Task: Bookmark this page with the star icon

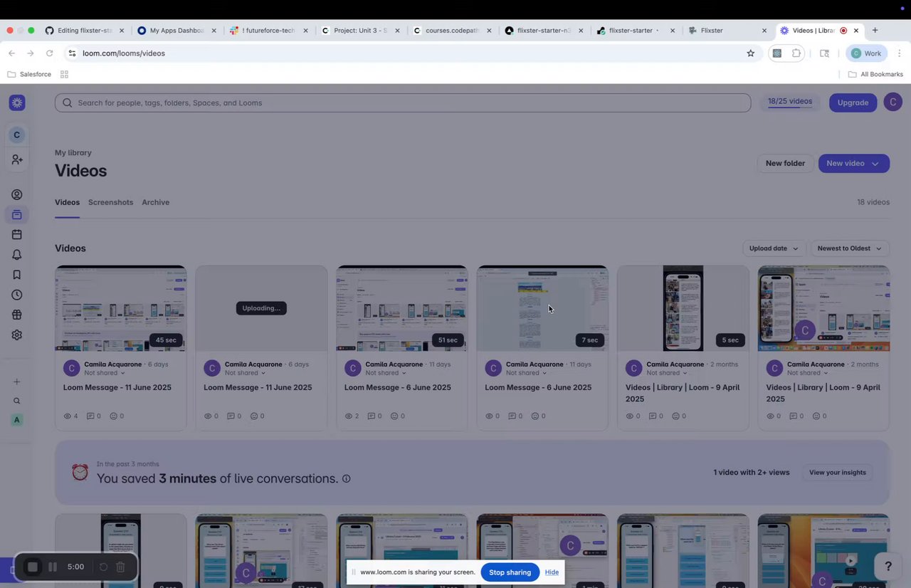Action: click(x=750, y=53)
